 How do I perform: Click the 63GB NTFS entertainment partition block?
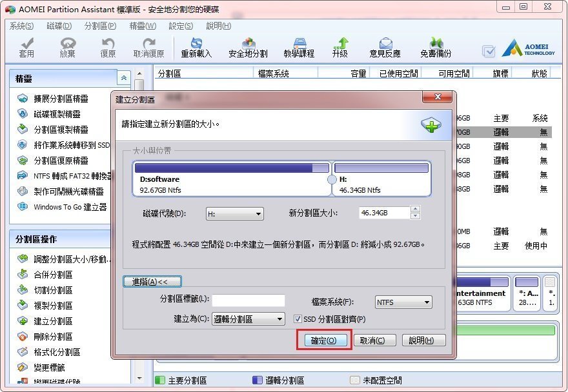pos(483,293)
